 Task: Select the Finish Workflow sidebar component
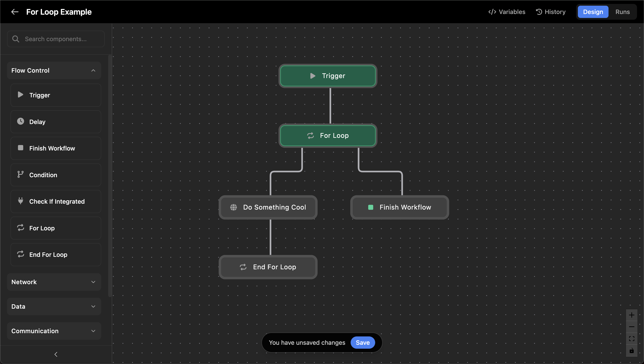[x=56, y=148]
